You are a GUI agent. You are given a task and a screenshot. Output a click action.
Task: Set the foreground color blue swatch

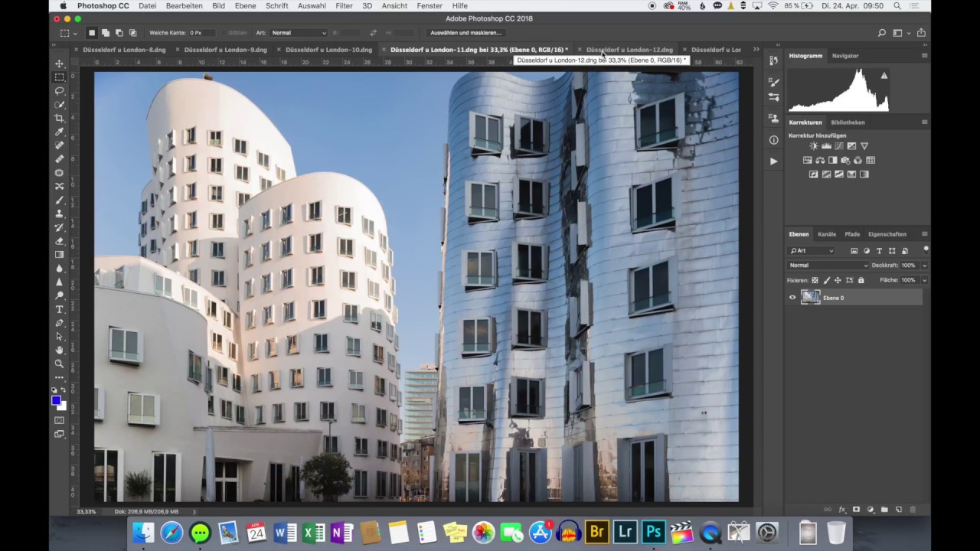(56, 400)
